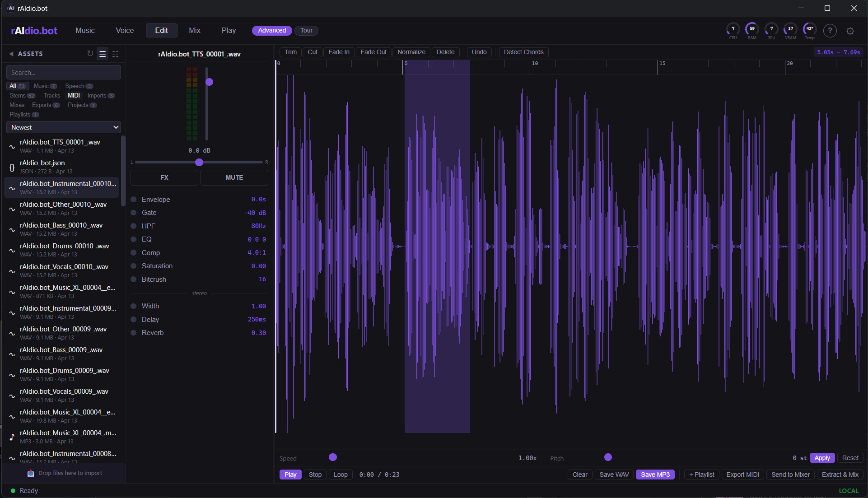Click the 10 second timeline marker
Screen dimensions: 868x498
[534, 64]
